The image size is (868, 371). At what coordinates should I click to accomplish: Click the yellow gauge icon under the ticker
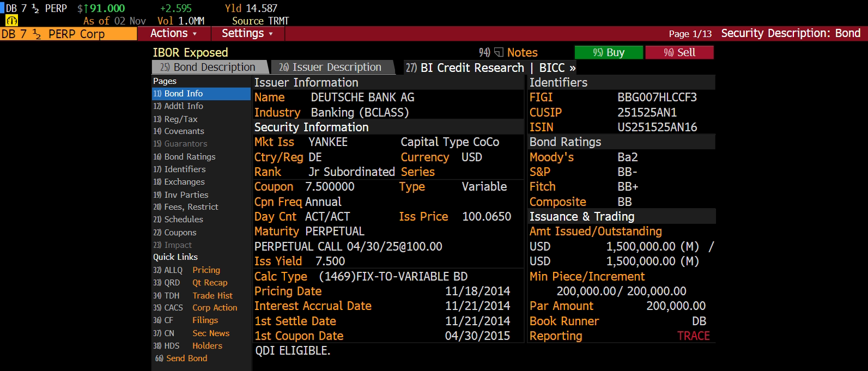point(11,21)
